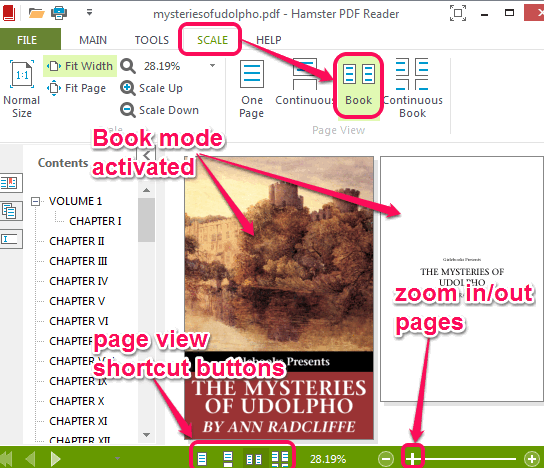The height and width of the screenshot is (468, 544).
Task: Open CHAPTER X in contents tree
Action: tap(77, 401)
